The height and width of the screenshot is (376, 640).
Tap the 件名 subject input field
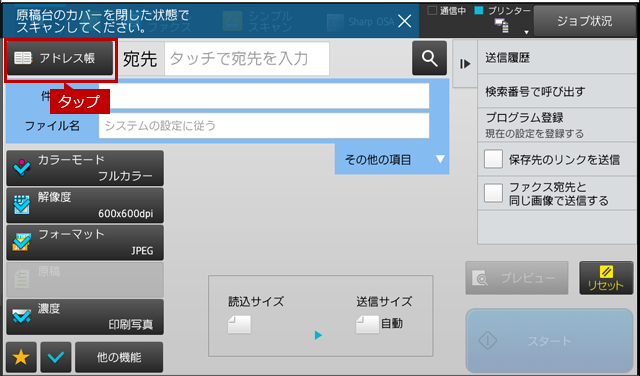(264, 96)
